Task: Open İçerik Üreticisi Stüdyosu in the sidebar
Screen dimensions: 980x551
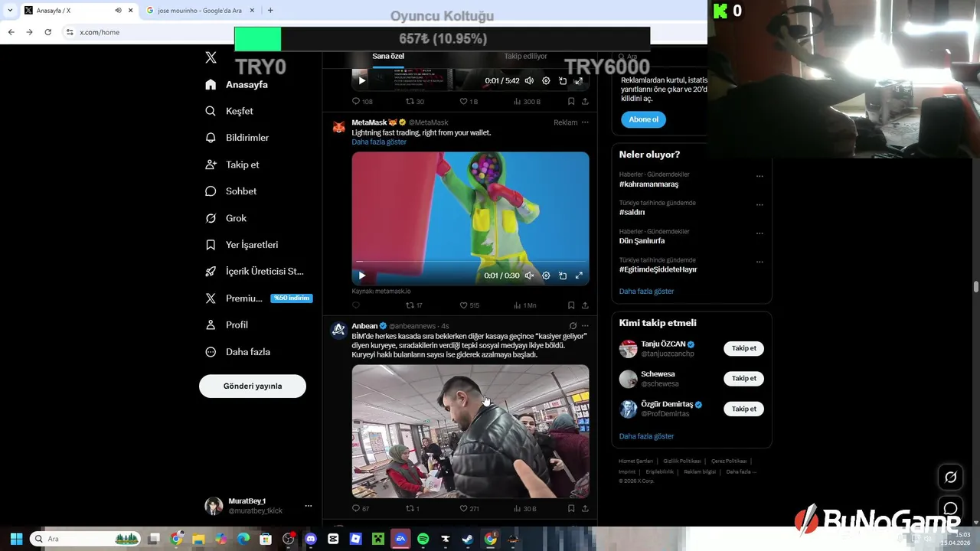Action: click(x=254, y=272)
